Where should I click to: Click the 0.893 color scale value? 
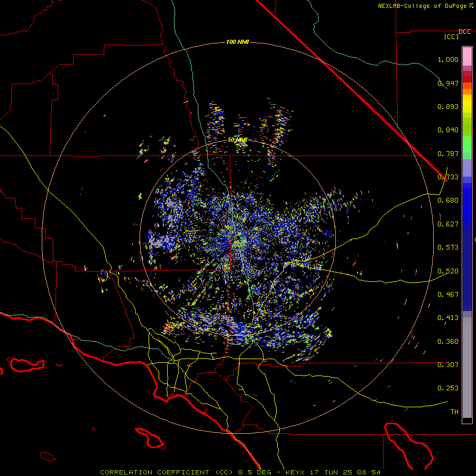448,106
